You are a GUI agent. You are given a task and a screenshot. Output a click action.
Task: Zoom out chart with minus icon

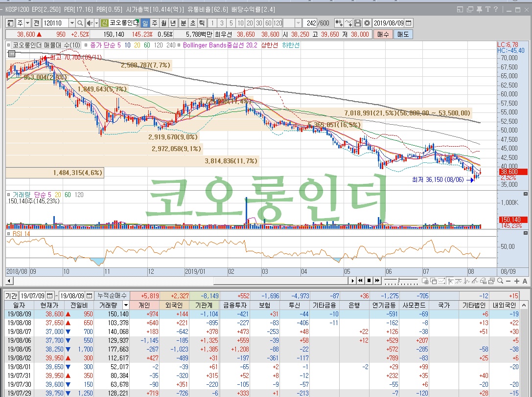click(508, 281)
